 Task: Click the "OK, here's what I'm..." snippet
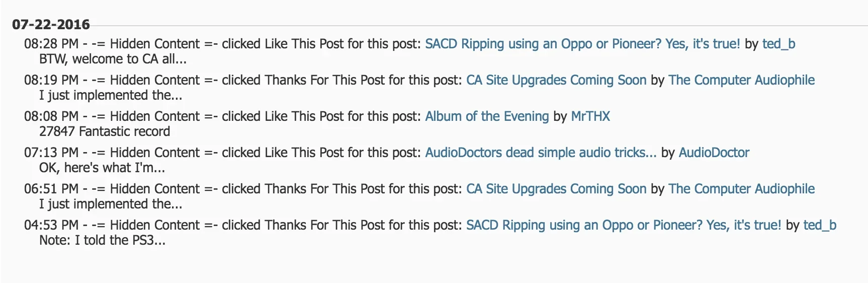click(102, 168)
